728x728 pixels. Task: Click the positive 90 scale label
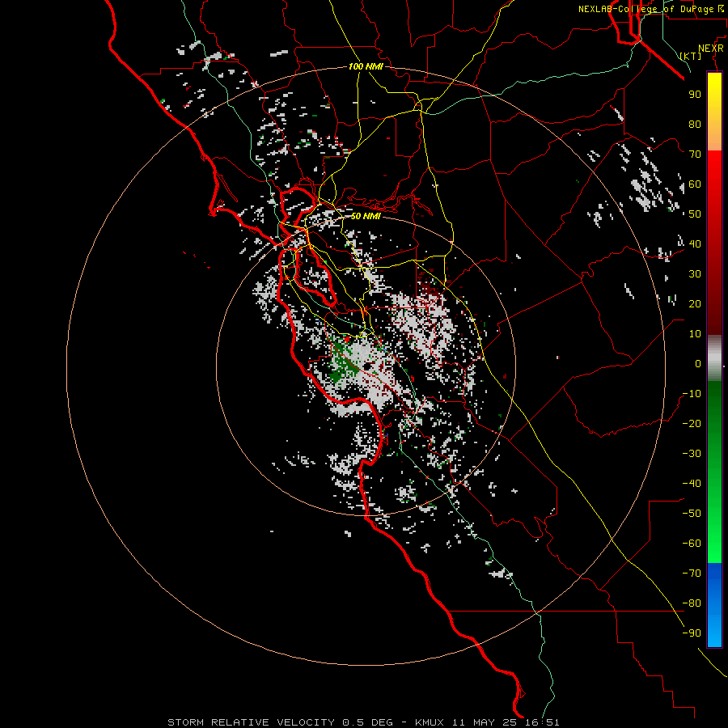(x=695, y=95)
